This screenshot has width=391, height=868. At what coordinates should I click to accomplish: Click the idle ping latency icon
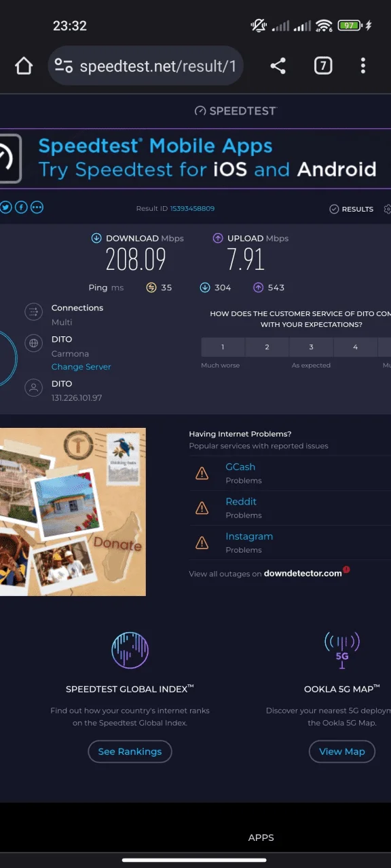point(151,288)
